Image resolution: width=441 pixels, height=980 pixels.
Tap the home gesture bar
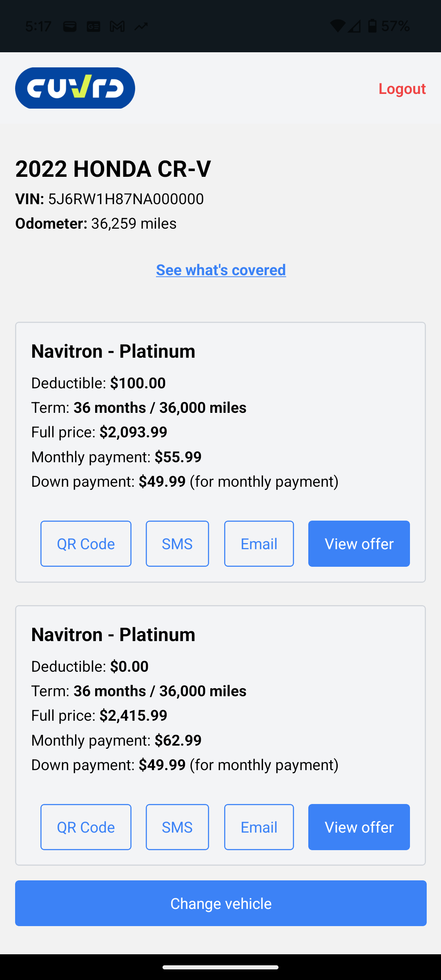[220, 967]
